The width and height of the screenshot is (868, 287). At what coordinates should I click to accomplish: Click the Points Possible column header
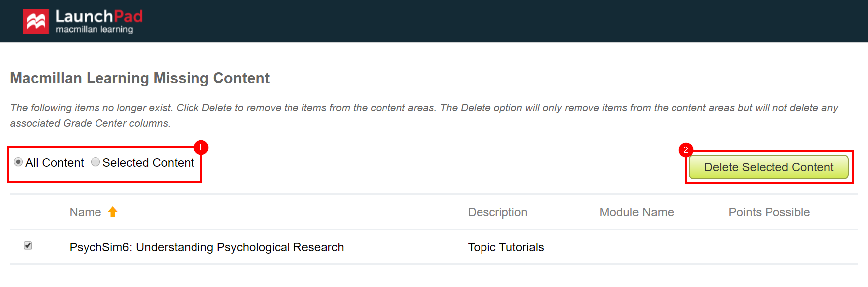[769, 212]
